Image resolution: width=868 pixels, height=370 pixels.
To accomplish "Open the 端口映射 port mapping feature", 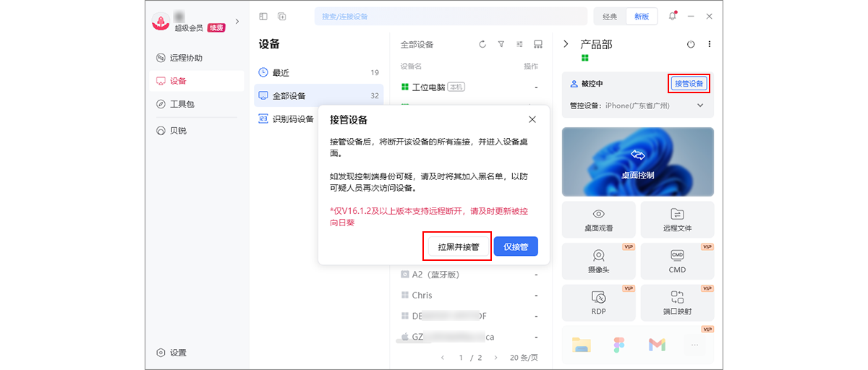I will pos(677,303).
